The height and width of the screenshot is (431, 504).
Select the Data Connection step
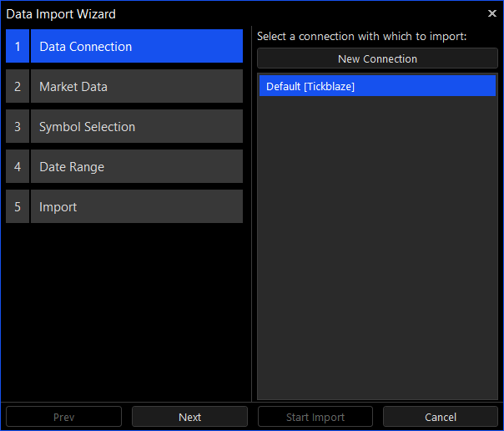pyautogui.click(x=136, y=47)
